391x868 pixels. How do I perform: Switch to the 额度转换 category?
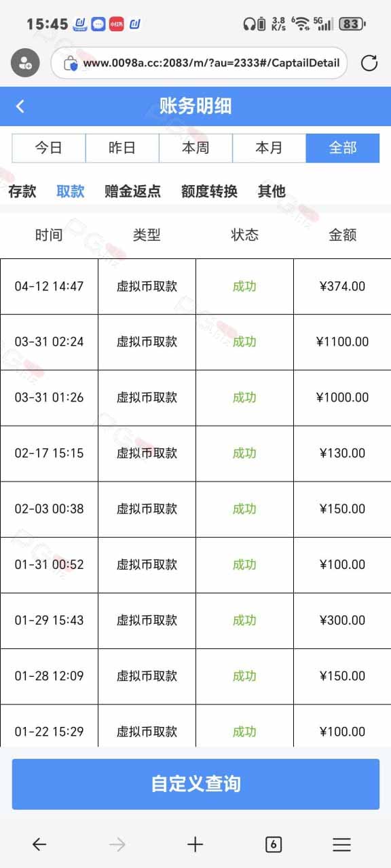click(210, 191)
